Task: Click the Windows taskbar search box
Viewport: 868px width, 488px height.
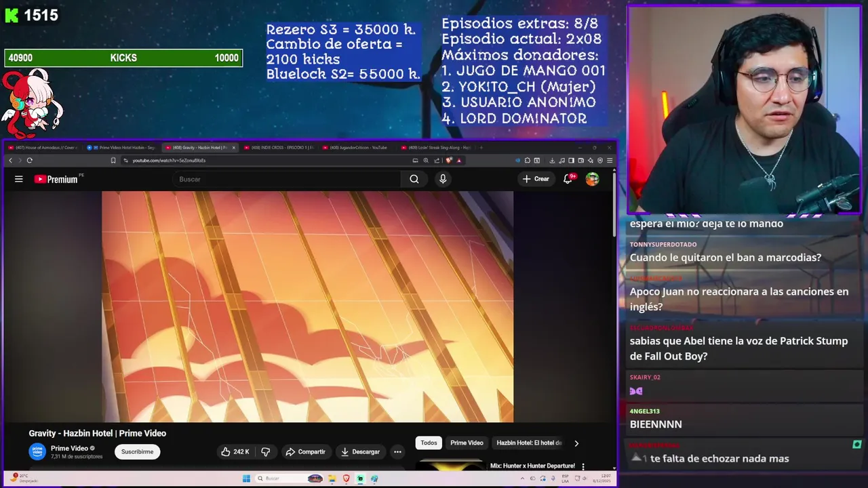Action: pyautogui.click(x=290, y=479)
